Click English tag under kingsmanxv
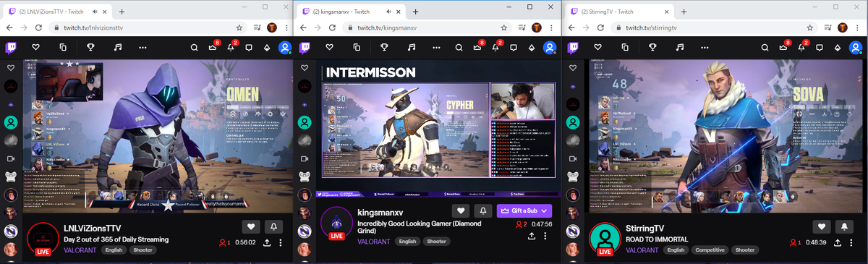 click(x=407, y=242)
